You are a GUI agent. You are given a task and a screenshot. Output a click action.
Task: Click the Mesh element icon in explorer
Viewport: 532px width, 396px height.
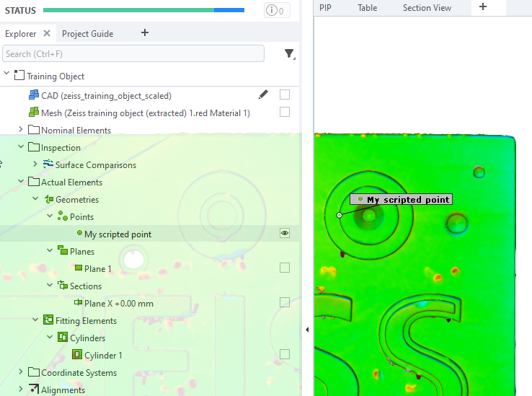pos(33,113)
